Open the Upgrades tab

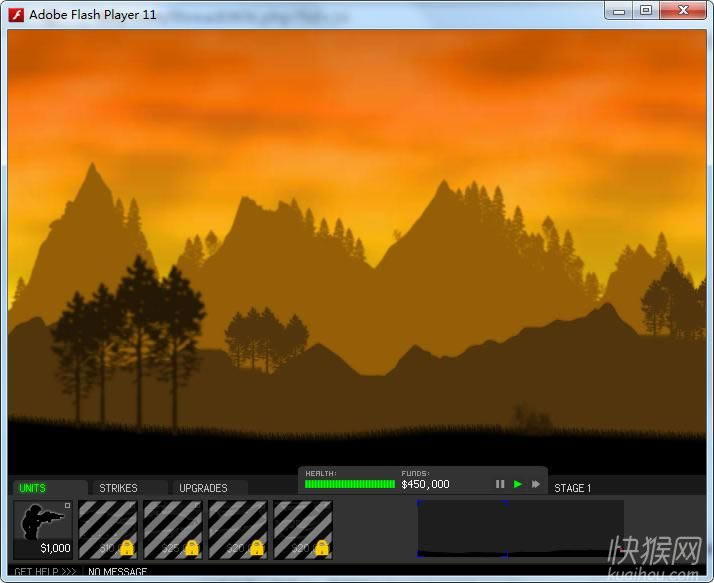pos(203,488)
